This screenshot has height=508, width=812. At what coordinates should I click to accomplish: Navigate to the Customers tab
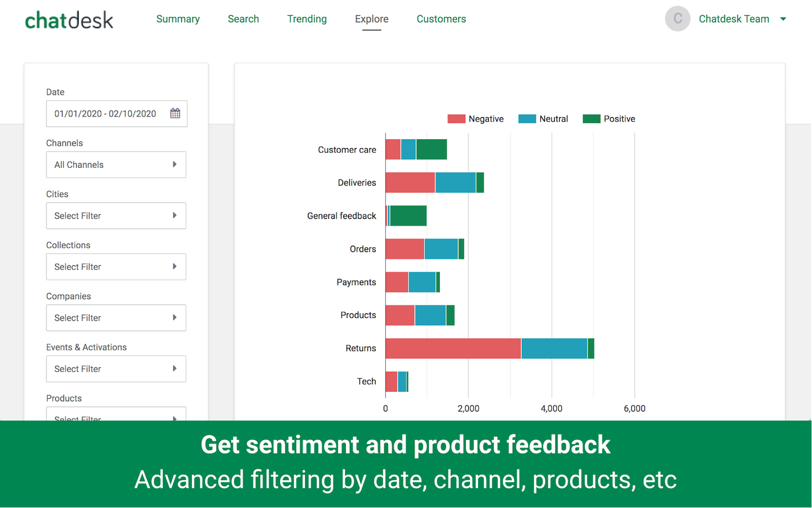(441, 19)
